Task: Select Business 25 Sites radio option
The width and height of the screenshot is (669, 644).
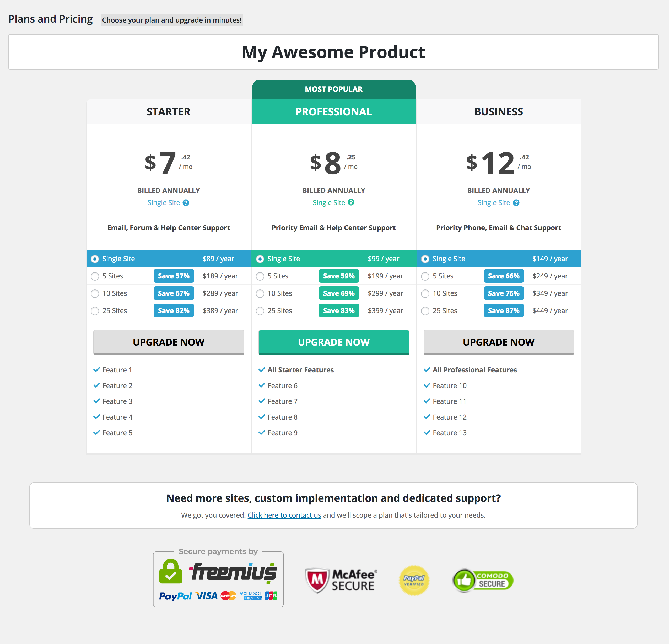Action: 425,311
